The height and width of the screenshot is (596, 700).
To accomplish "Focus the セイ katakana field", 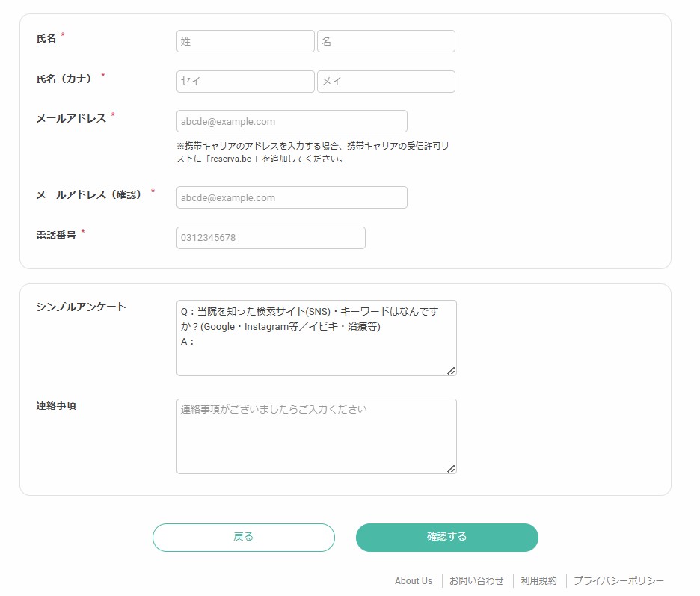I will point(245,82).
